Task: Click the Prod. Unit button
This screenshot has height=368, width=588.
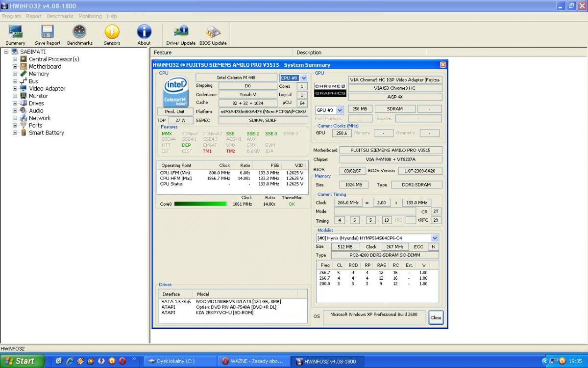Action: 175,111
